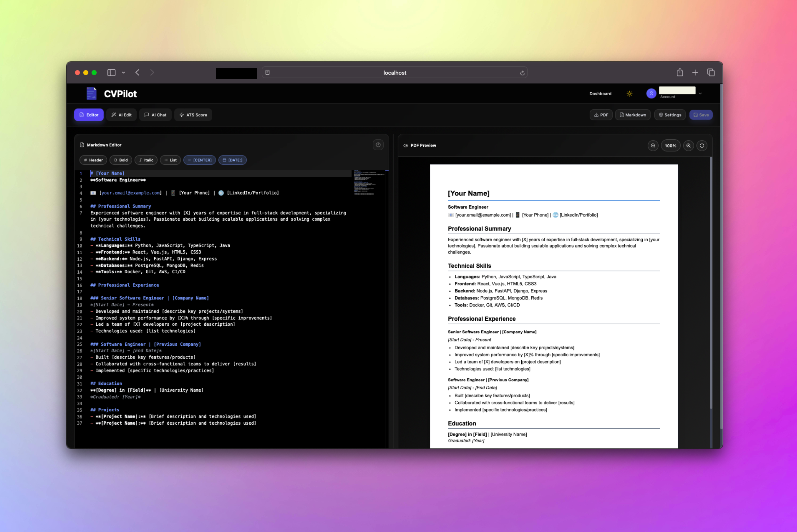Go back with Safari back arrow

138,73
